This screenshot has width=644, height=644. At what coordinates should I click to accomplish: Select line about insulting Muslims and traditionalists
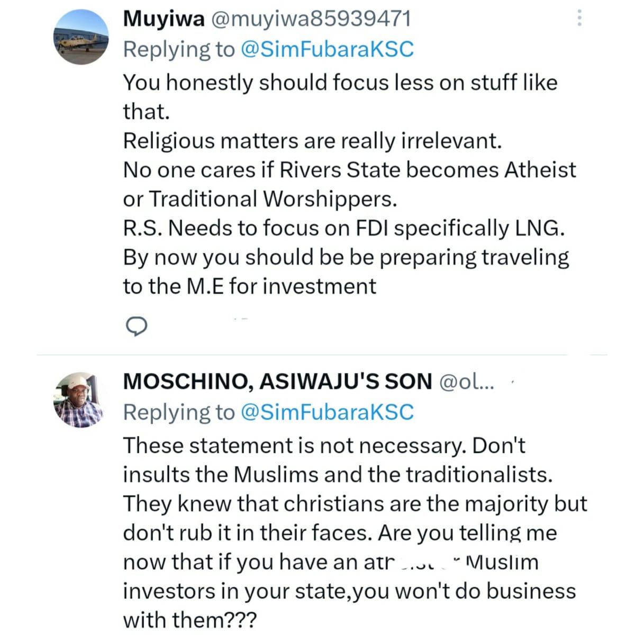coord(338,475)
